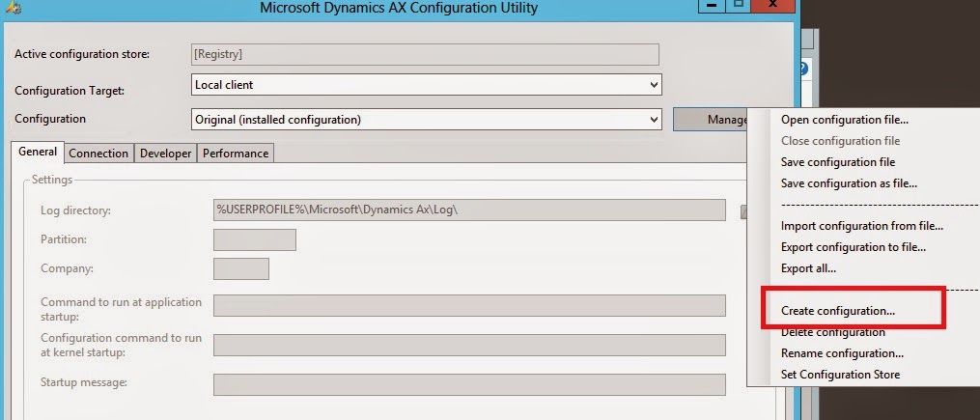
Task: Select Set Configuration Store entry
Action: (840, 375)
